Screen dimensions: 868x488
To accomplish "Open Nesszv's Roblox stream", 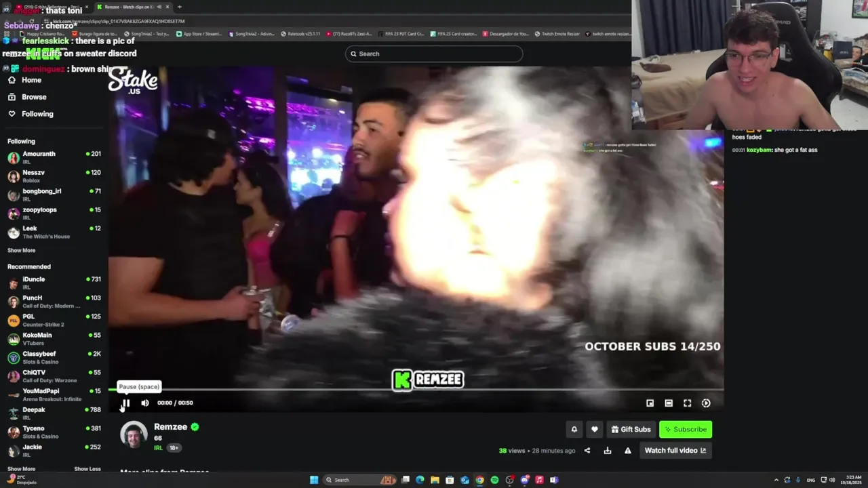I will click(54, 176).
